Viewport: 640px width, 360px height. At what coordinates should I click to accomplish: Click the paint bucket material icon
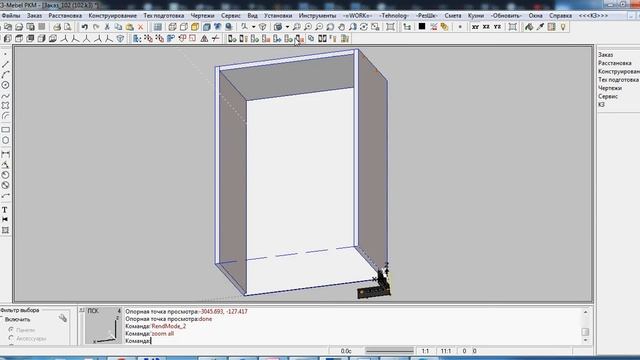[x=529, y=27]
